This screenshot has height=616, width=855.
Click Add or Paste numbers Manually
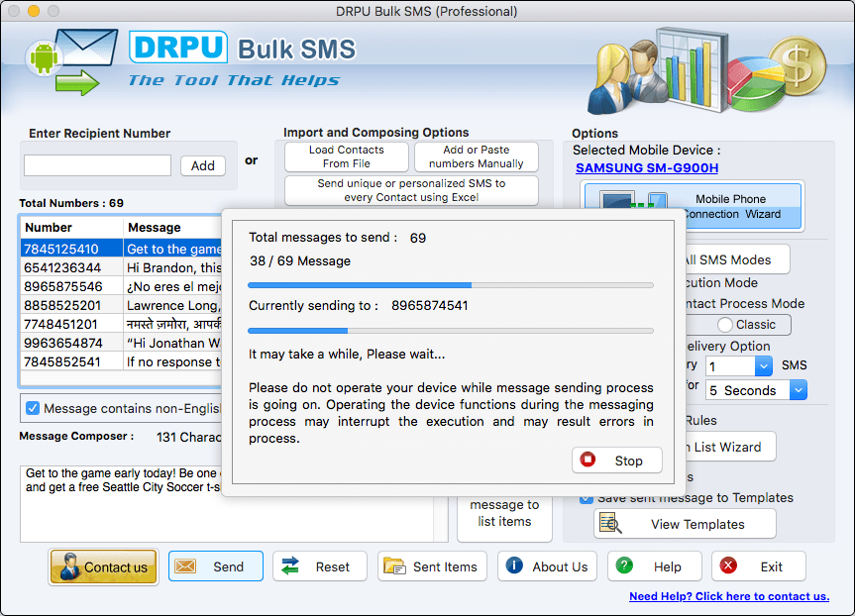[476, 156]
